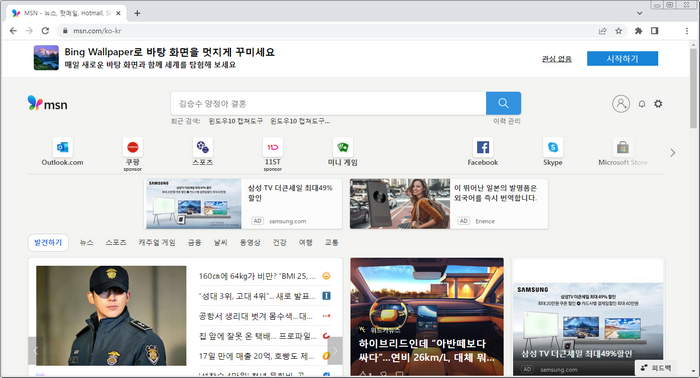The width and height of the screenshot is (700, 378).
Task: Go forward in browser history
Action: pyautogui.click(x=29, y=31)
